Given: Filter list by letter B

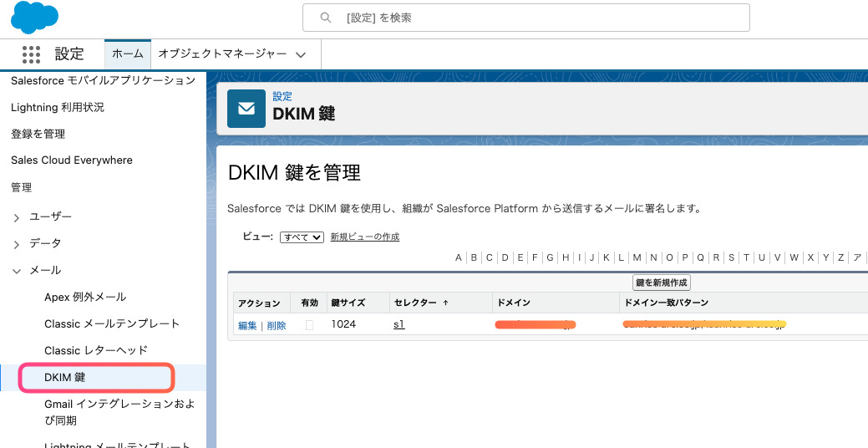Looking at the screenshot, I should 474,257.
